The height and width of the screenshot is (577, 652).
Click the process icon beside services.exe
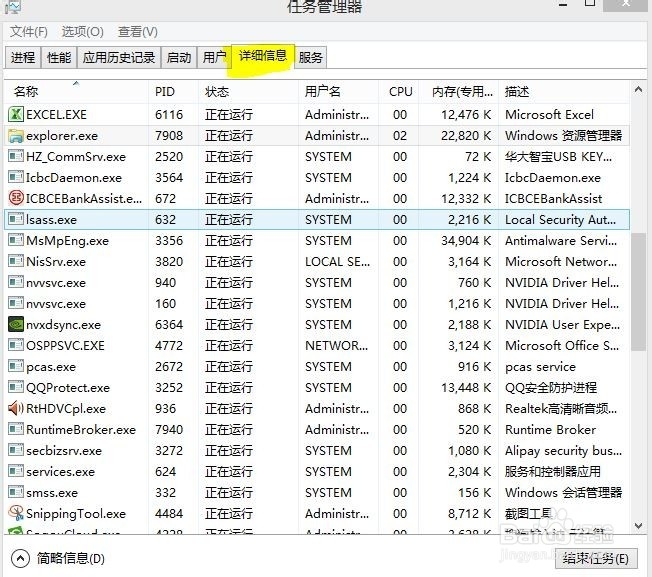(16, 471)
